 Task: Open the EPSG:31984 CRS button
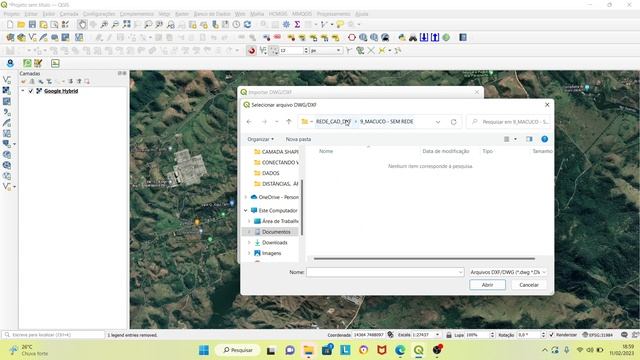point(598,335)
